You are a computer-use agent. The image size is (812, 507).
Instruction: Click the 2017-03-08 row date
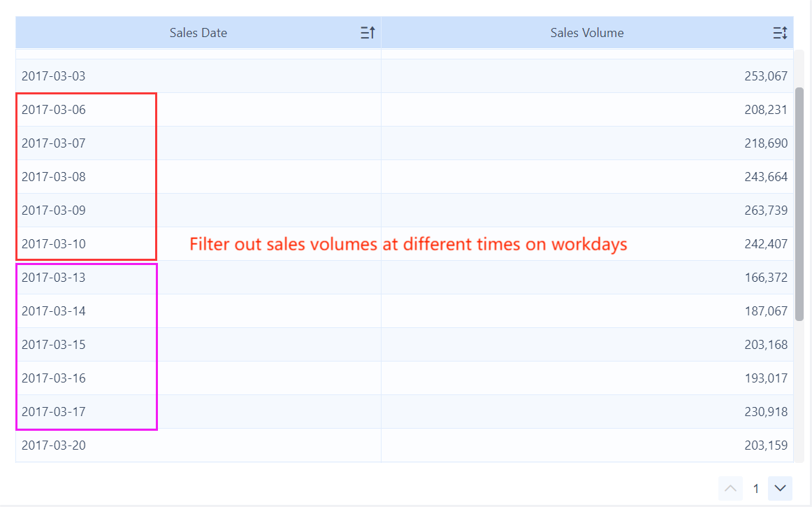[x=54, y=177]
